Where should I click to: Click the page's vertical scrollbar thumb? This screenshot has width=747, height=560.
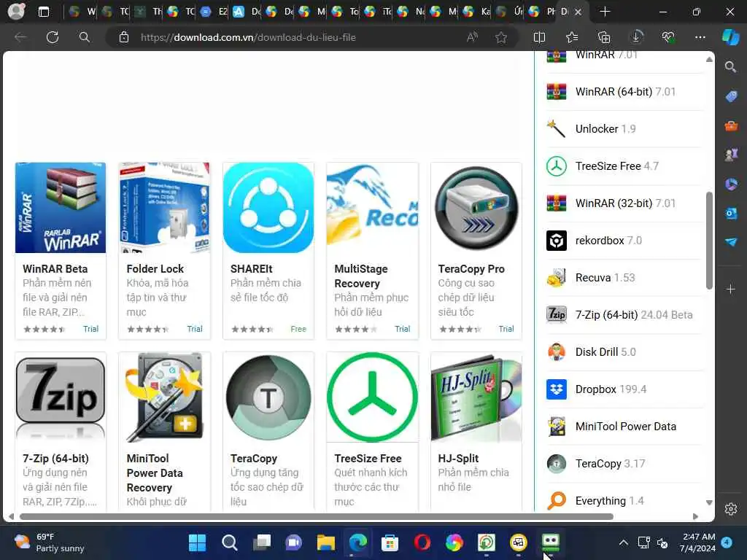[709, 241]
